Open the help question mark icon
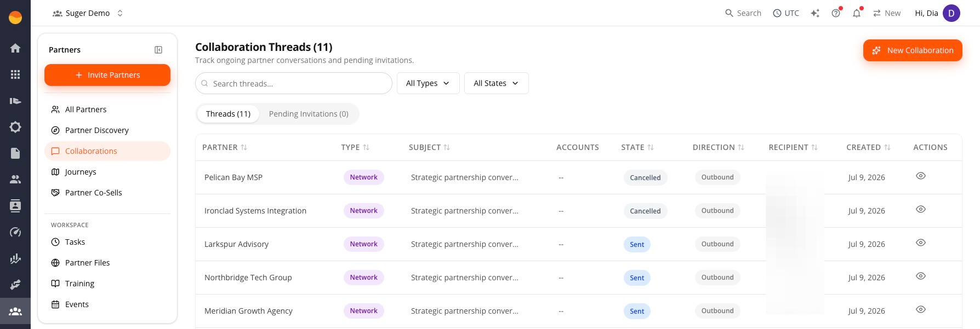 (x=836, y=13)
